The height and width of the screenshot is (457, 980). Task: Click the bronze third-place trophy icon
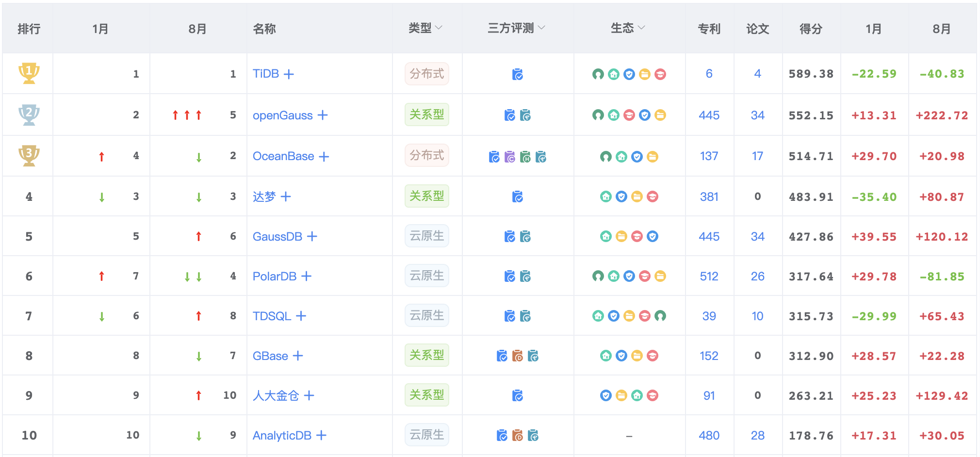pos(29,156)
